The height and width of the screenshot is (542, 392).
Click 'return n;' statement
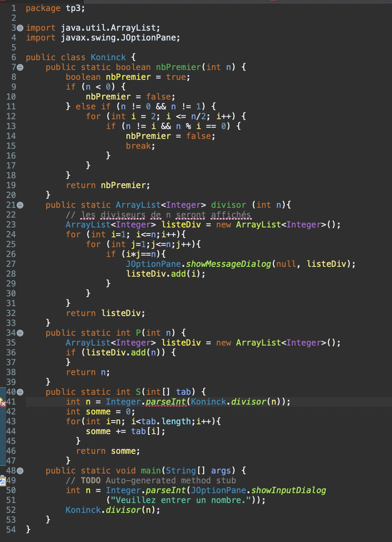tap(88, 372)
